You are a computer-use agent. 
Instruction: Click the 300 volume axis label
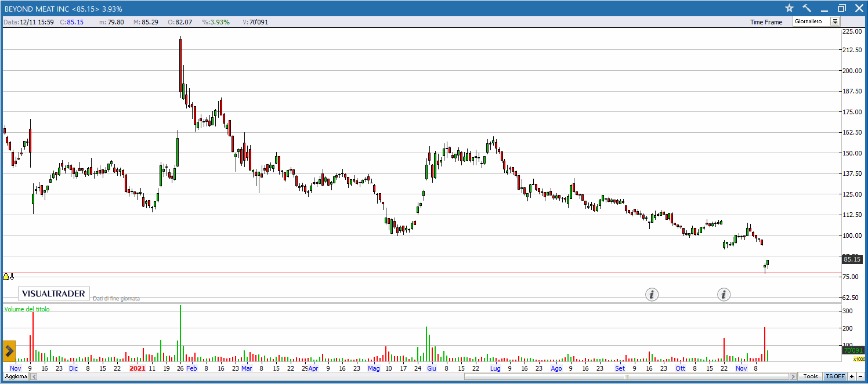tap(848, 311)
